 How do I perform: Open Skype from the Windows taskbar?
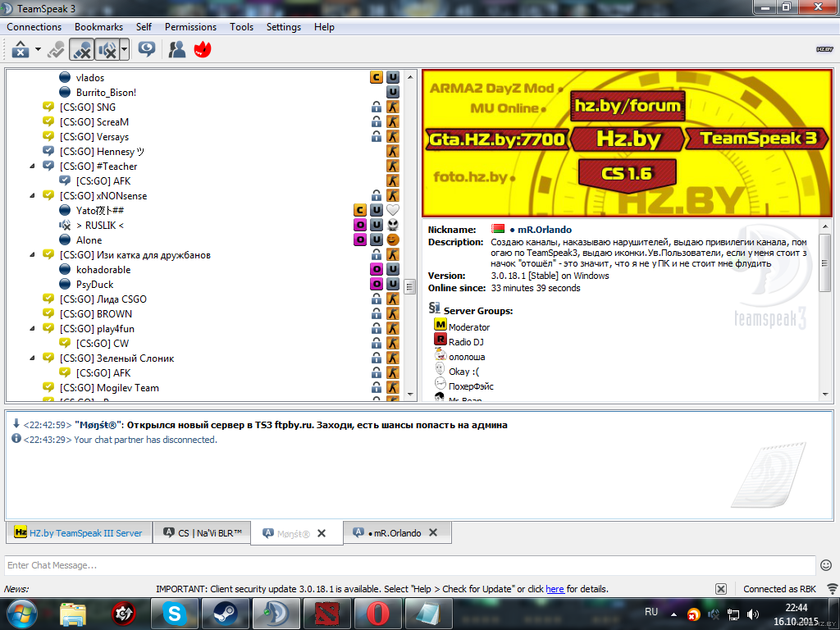click(174, 614)
